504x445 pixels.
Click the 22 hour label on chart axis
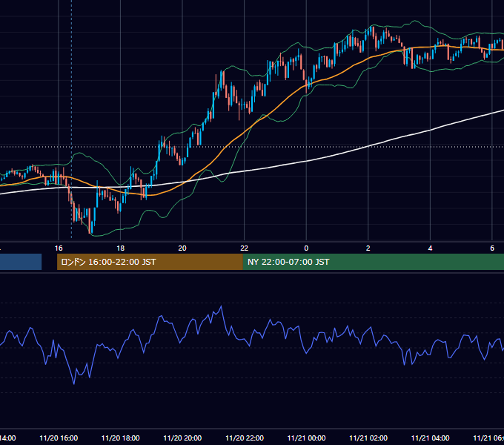245,248
